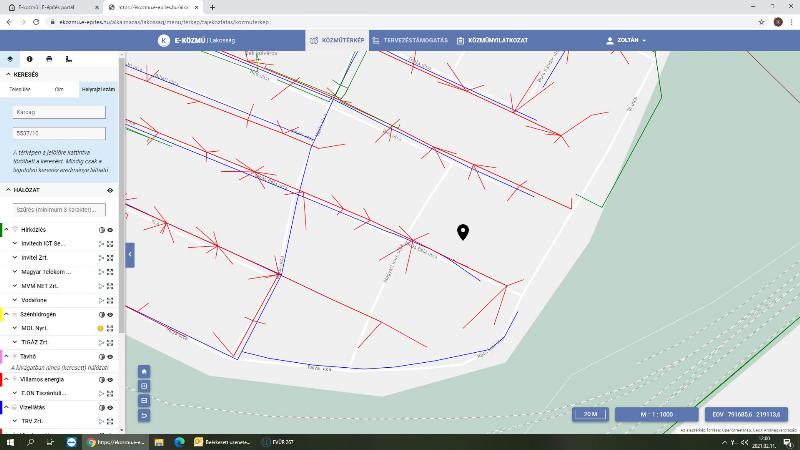Reload the browser page

coord(36,22)
